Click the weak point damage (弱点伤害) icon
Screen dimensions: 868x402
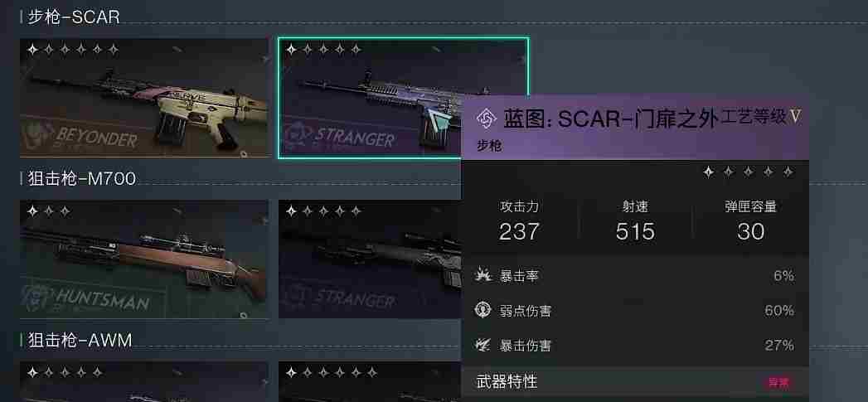coord(483,310)
